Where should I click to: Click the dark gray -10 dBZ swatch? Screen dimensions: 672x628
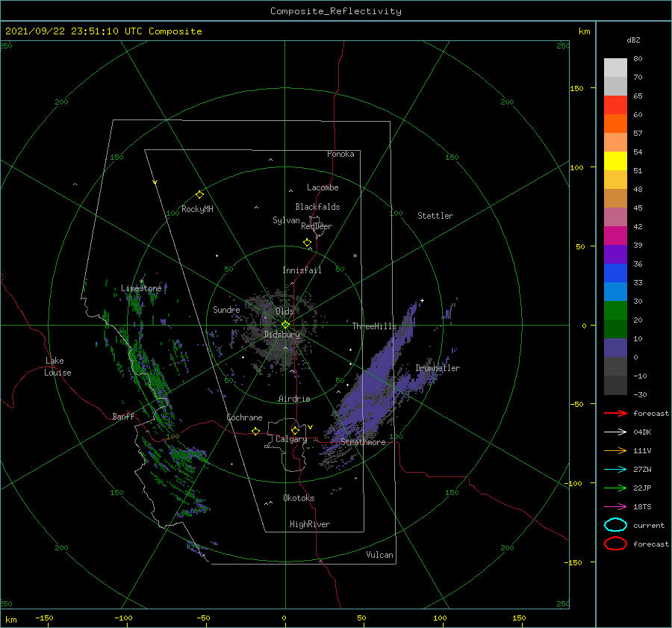615,385
